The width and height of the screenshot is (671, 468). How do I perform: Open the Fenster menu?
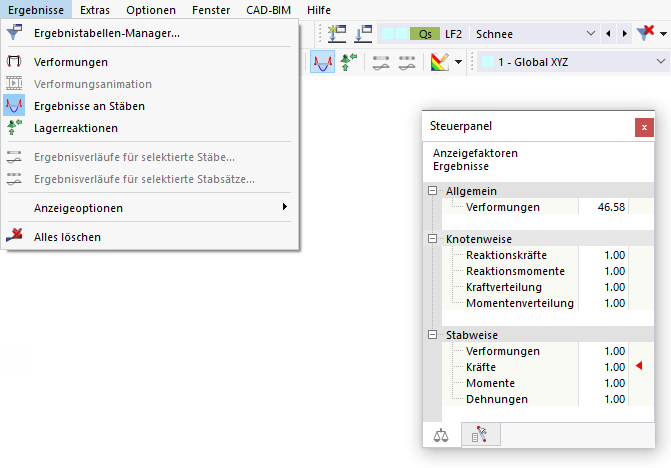(211, 10)
